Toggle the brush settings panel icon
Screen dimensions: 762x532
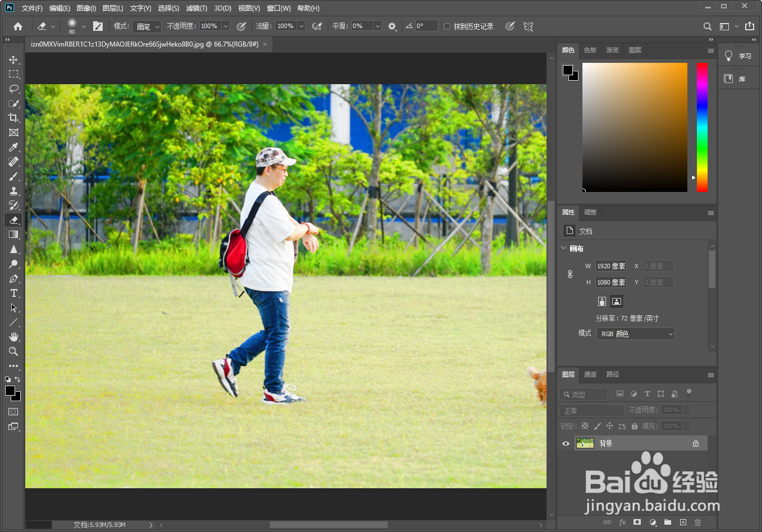(98, 26)
